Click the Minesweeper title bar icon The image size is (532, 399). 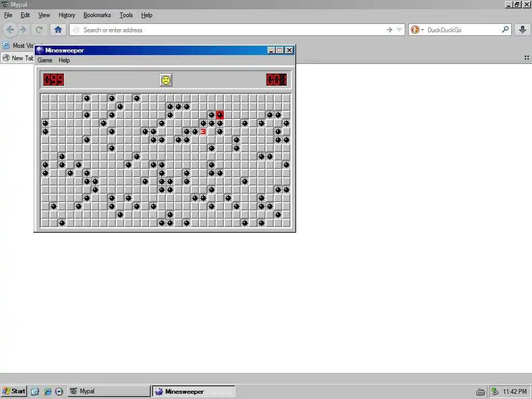tap(40, 50)
